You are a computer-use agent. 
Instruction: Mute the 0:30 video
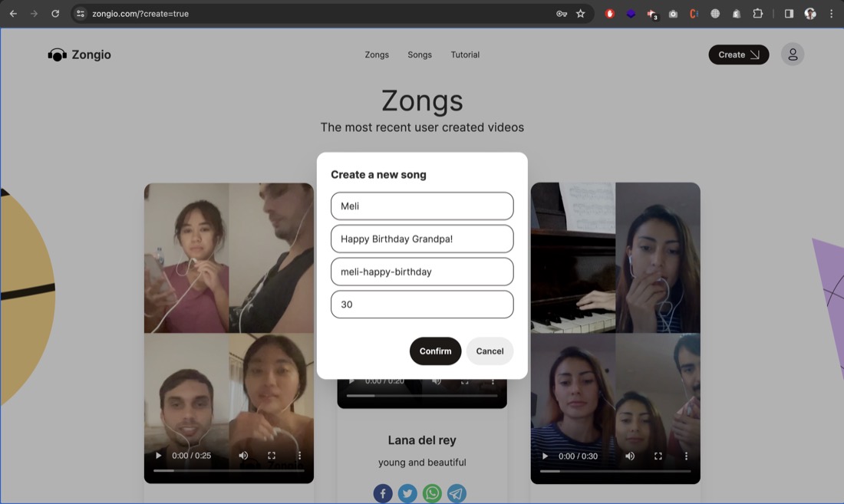click(630, 456)
